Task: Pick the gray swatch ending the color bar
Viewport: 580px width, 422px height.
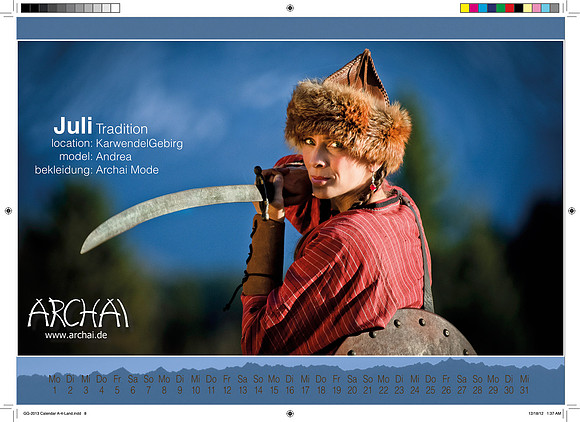Action: coord(554,8)
